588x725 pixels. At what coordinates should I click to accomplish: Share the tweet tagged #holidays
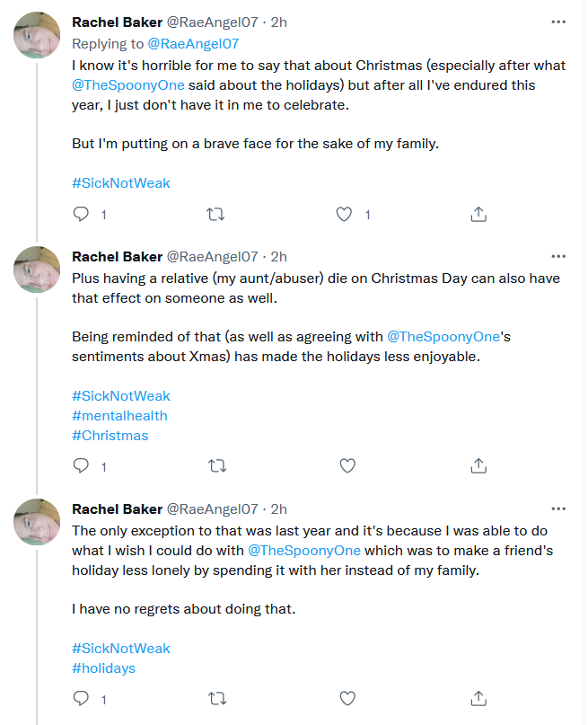(478, 698)
